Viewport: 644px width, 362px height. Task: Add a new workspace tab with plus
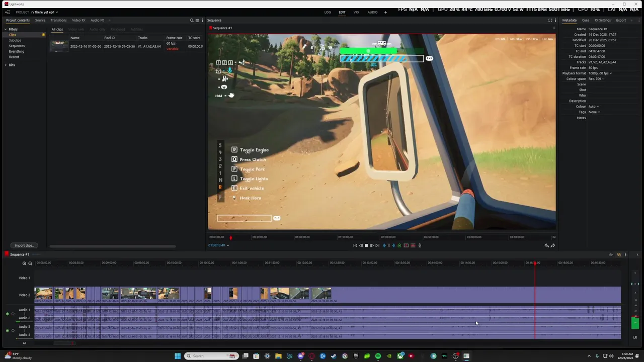386,12
